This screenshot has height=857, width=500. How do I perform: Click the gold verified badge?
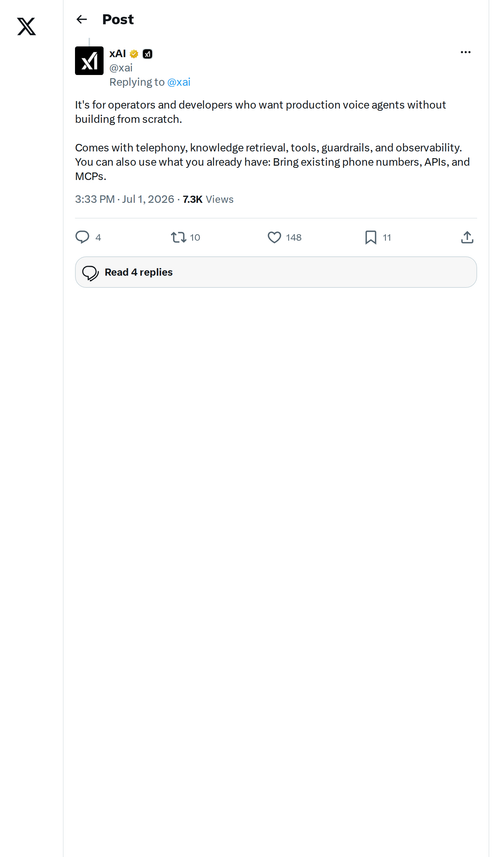(x=134, y=54)
